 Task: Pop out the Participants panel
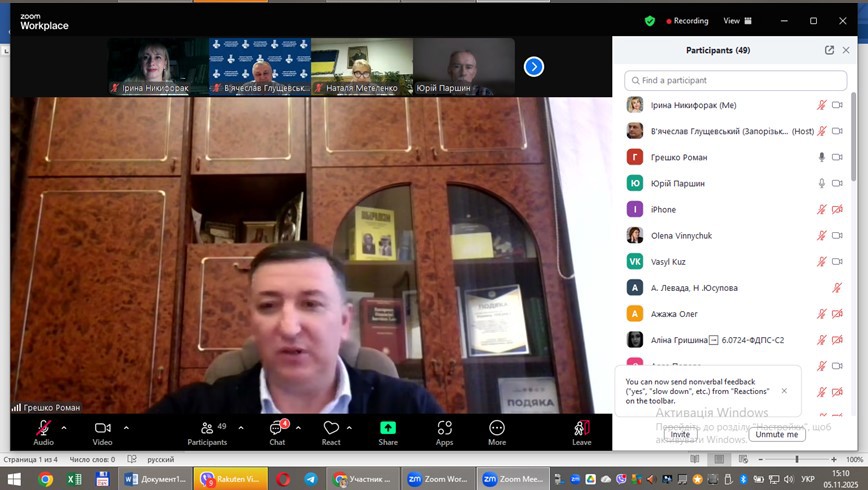coord(829,50)
